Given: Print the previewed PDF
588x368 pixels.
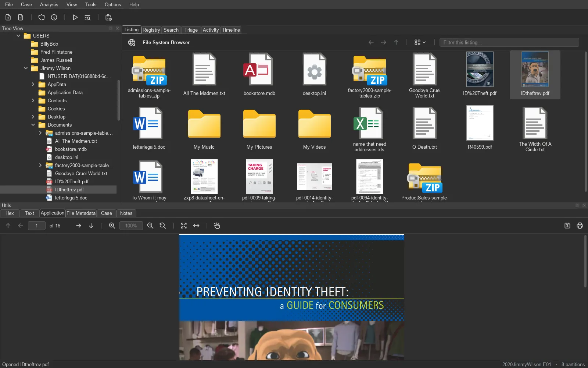Looking at the screenshot, I should pos(580,226).
